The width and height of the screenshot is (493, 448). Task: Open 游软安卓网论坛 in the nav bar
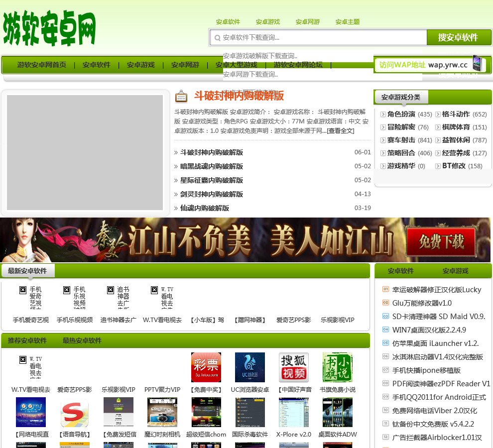[x=298, y=65]
